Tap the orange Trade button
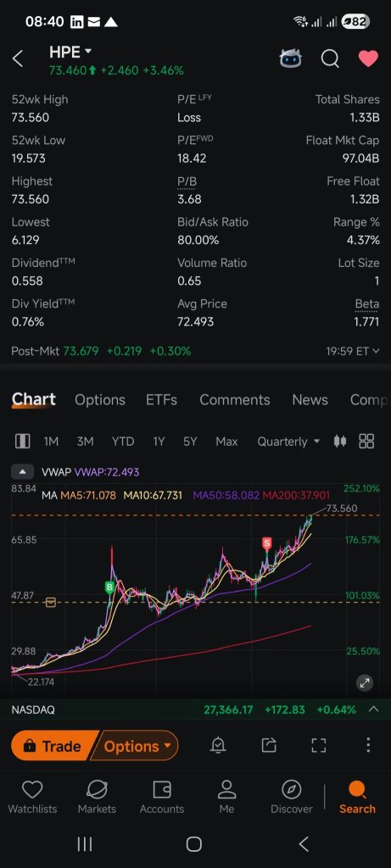The width and height of the screenshot is (391, 868). click(53, 746)
